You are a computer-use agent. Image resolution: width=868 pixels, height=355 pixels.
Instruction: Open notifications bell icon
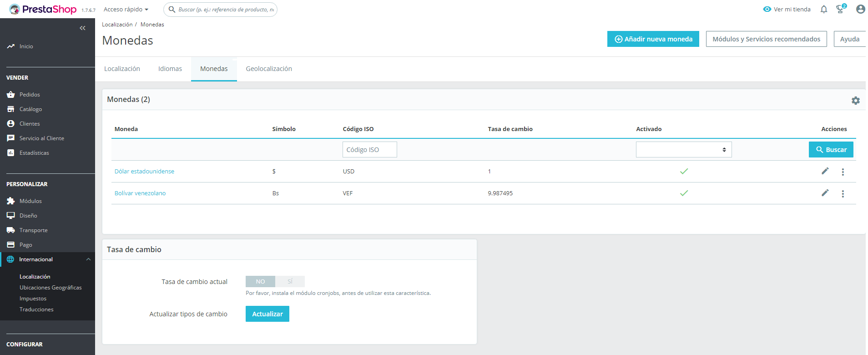pyautogui.click(x=824, y=9)
